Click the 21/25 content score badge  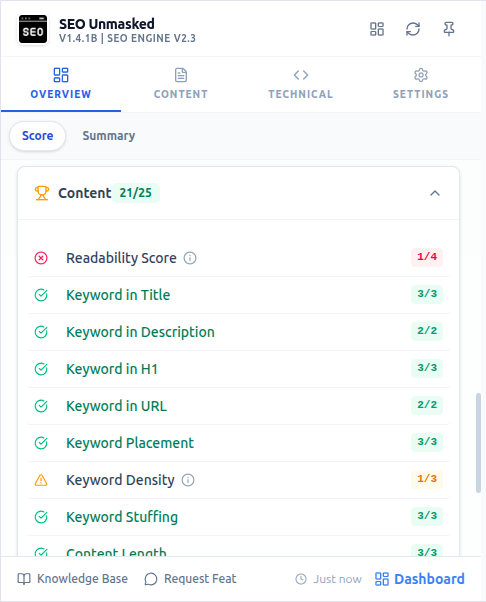tap(136, 193)
